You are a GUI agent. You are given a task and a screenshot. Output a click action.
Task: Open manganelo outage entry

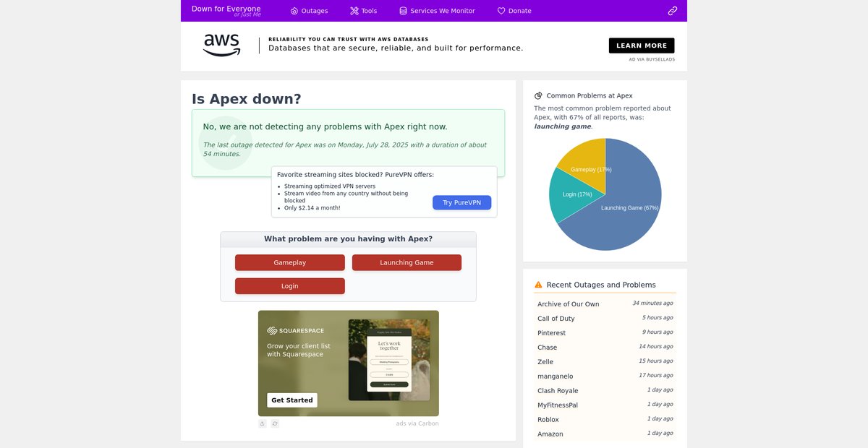(605, 376)
